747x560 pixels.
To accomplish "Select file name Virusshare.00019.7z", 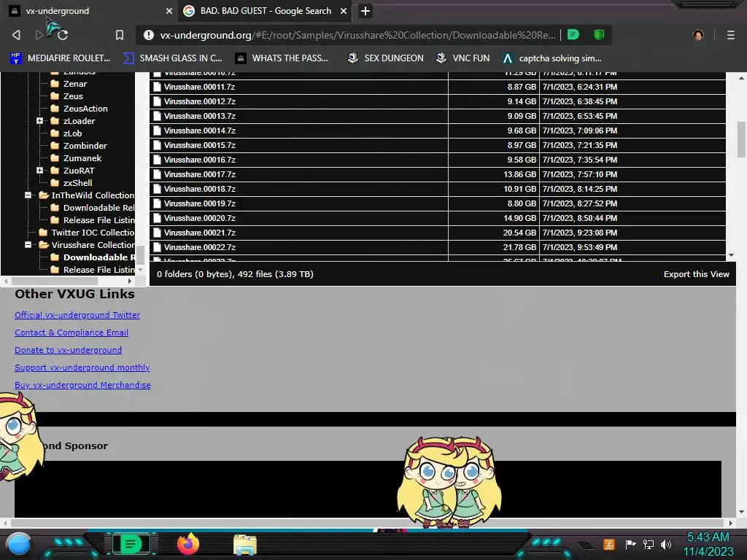I will 200,203.
